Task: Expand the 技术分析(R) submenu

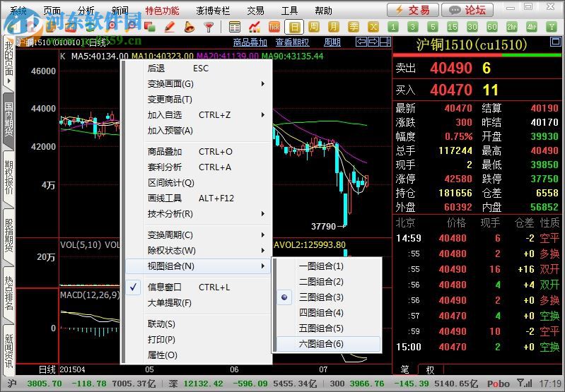Action: (198, 214)
